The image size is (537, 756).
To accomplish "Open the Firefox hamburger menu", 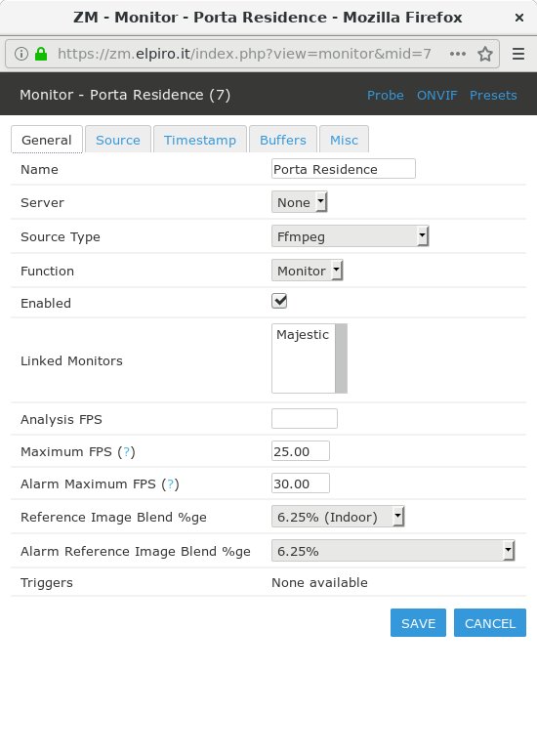I will [518, 54].
